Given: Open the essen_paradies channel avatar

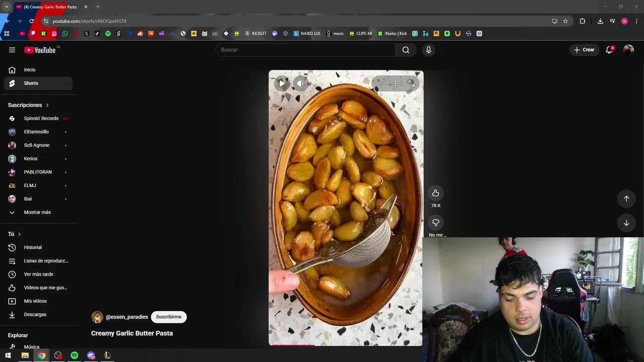Looking at the screenshot, I should point(97,317).
